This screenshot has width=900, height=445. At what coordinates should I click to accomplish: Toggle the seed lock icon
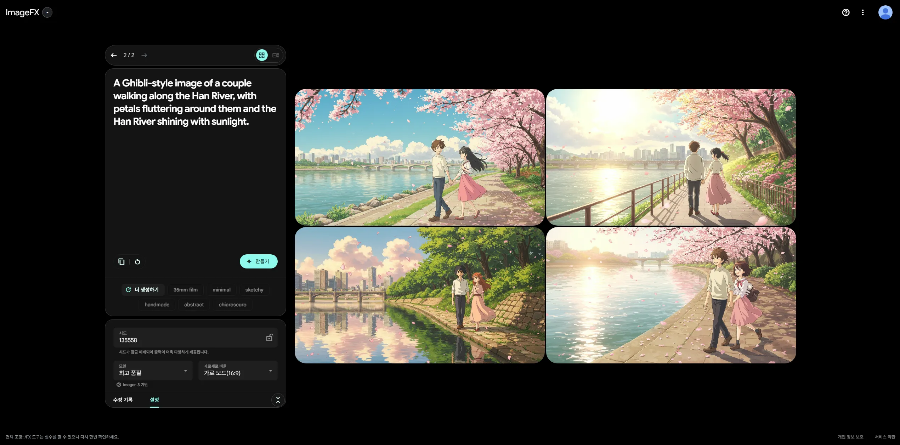pyautogui.click(x=269, y=338)
